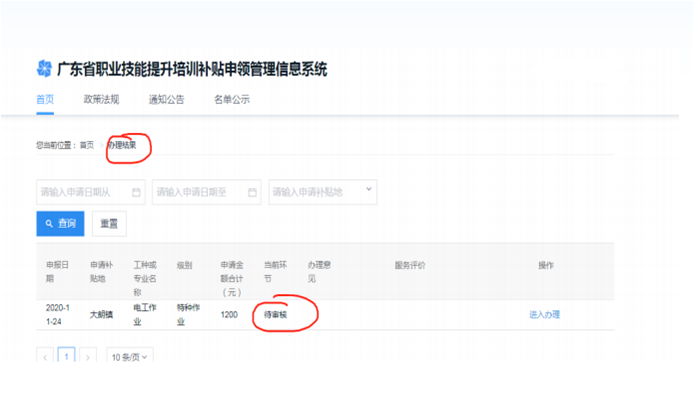Open calendar icon for end application date
Screen dimensions: 694x405
click(x=253, y=192)
